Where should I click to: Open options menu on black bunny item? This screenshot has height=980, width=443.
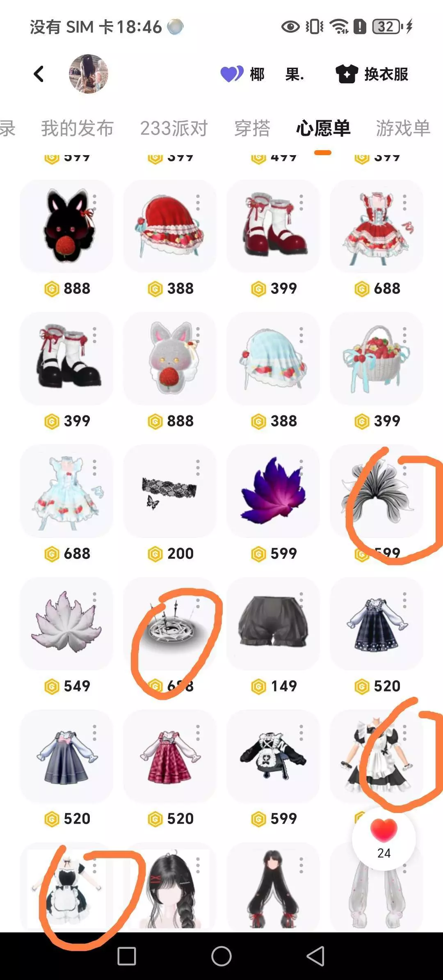(x=95, y=202)
